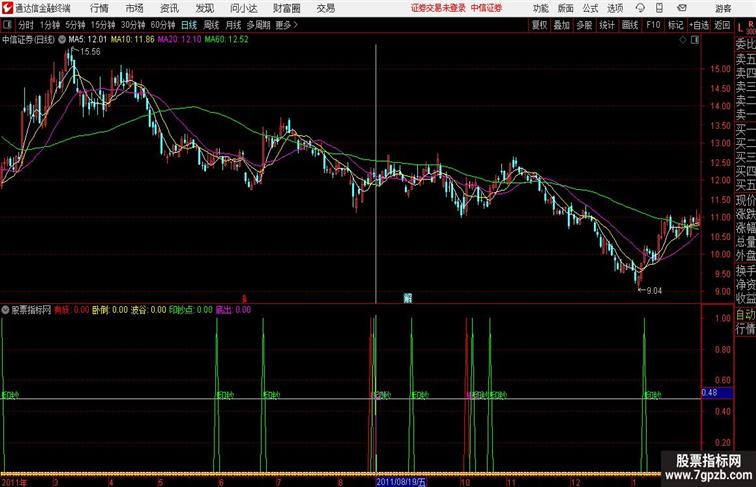Click the 多股 toolbar button
Viewport: 756px width, 487px height.
(584, 25)
